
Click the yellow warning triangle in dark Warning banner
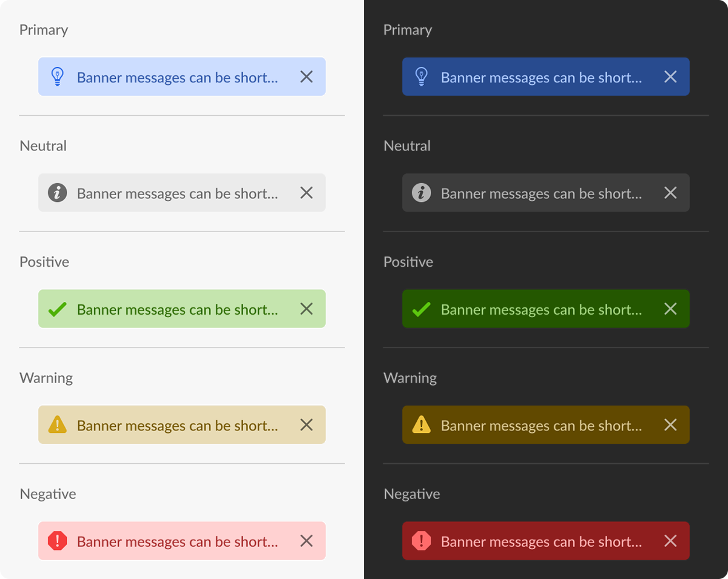click(421, 424)
